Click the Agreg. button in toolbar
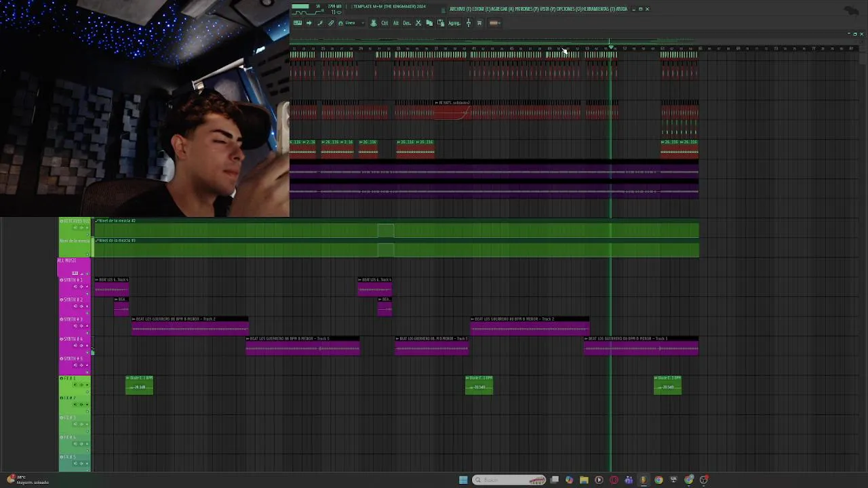Screen dimensions: 868x488 (454, 22)
